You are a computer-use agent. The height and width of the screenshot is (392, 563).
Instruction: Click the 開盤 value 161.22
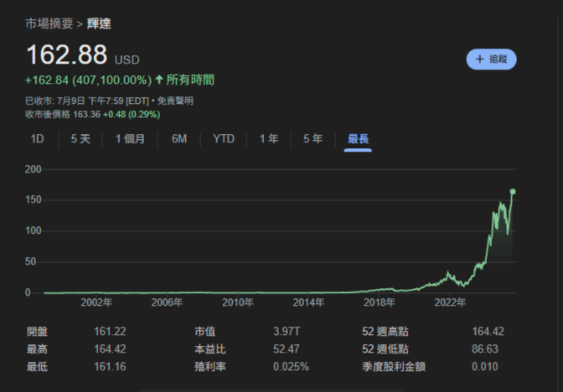[x=110, y=332]
